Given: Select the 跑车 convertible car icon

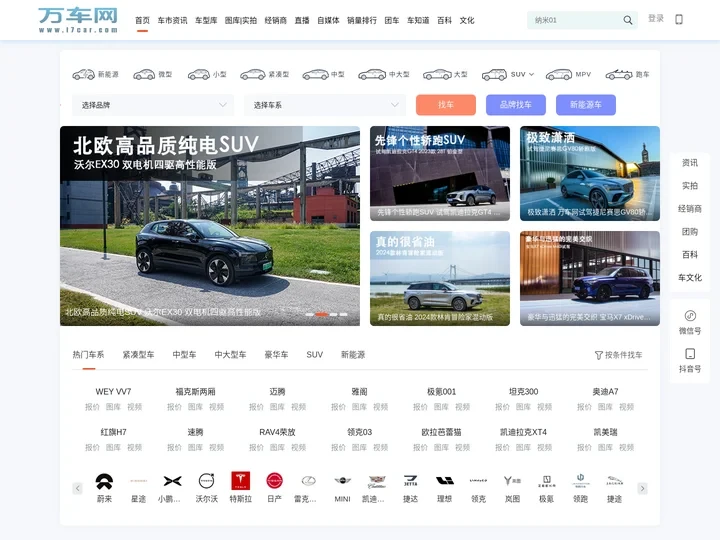Looking at the screenshot, I should (x=619, y=74).
